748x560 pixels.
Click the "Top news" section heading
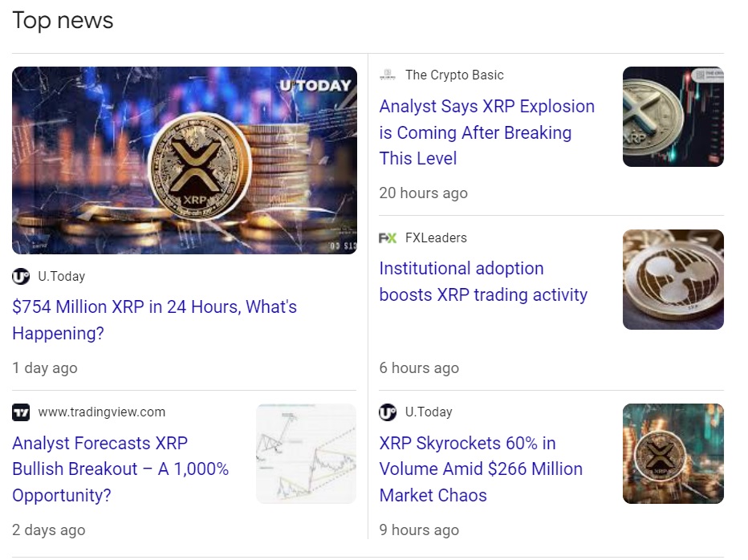tap(63, 20)
